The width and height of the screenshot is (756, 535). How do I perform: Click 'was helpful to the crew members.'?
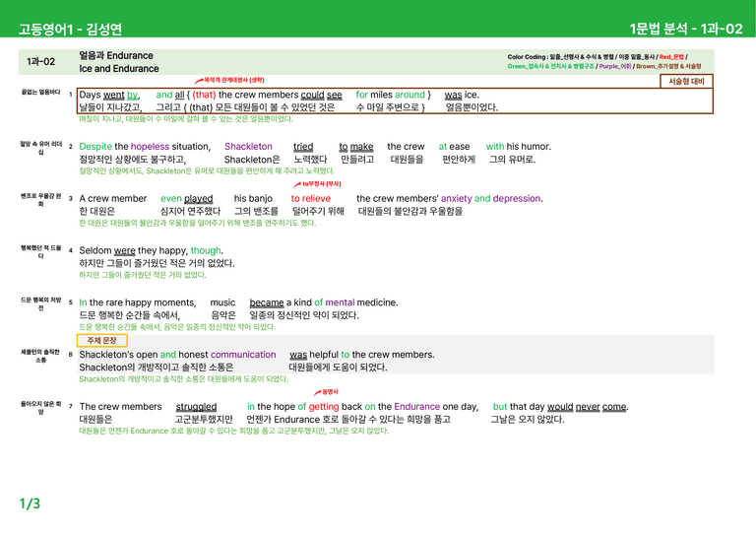point(362,355)
